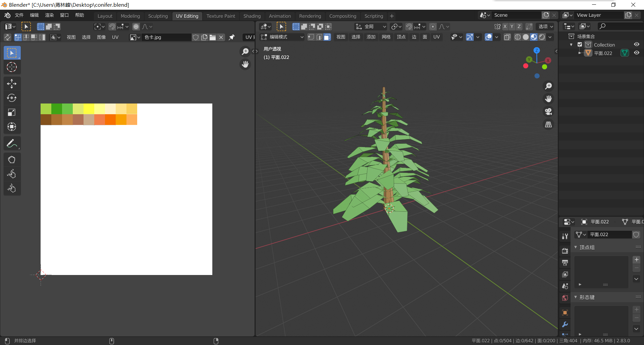This screenshot has width=644, height=345.
Task: Choose the UV Move tool
Action: 12,84
